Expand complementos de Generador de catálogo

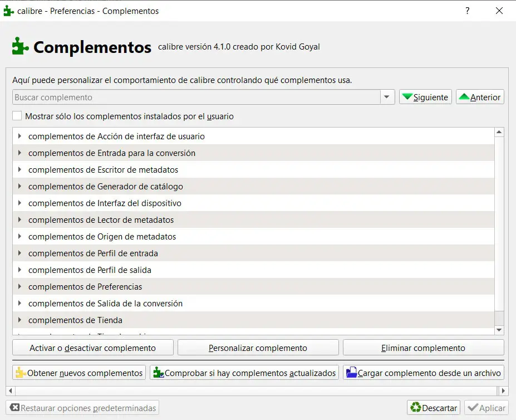(x=19, y=186)
